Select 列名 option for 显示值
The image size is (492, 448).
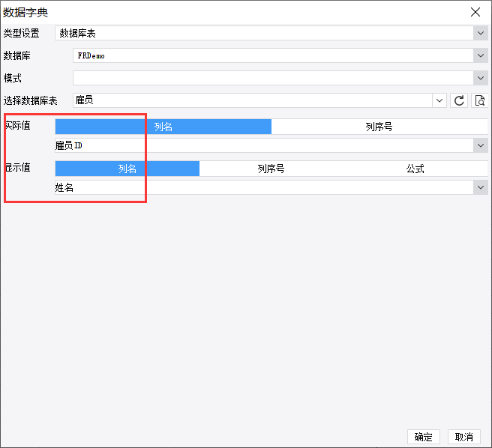coord(127,169)
